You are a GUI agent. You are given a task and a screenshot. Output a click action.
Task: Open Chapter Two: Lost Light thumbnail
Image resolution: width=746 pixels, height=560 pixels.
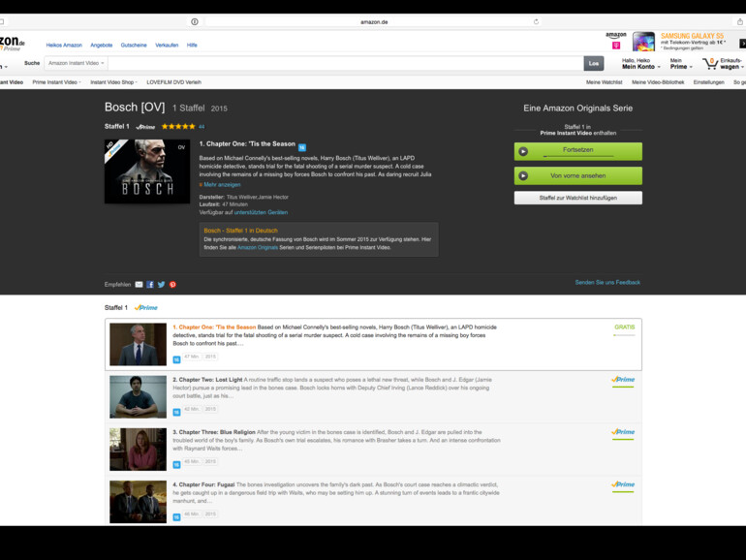click(138, 397)
